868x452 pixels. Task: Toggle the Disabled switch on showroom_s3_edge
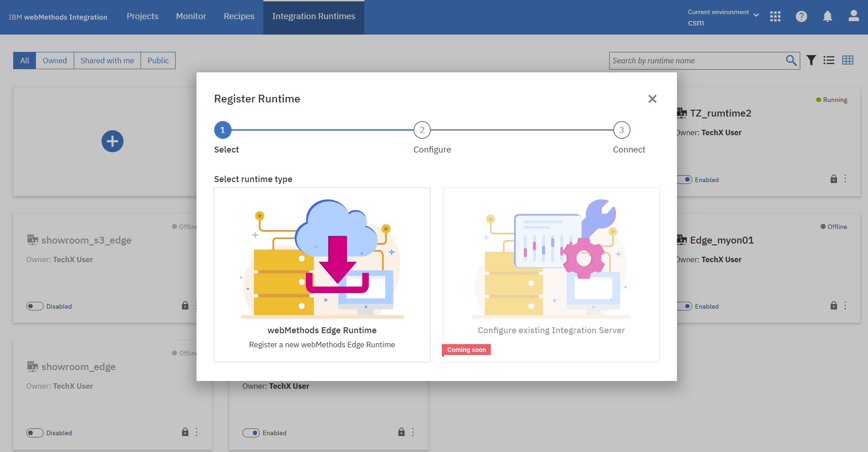coord(35,306)
